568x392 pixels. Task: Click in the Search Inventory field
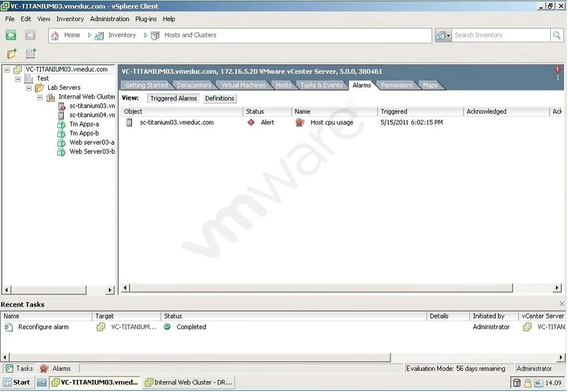501,35
